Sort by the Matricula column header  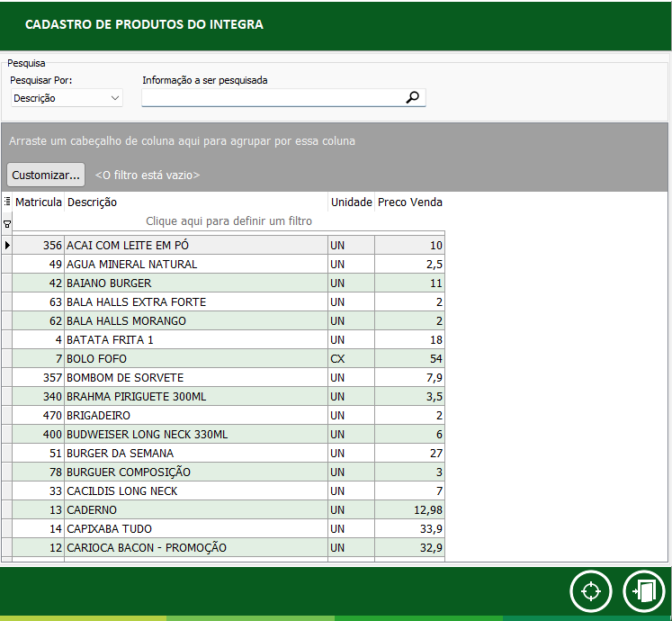coord(38,202)
